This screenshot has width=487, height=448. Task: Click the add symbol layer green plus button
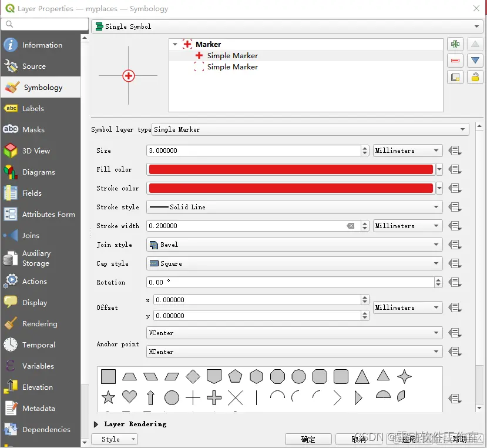455,44
